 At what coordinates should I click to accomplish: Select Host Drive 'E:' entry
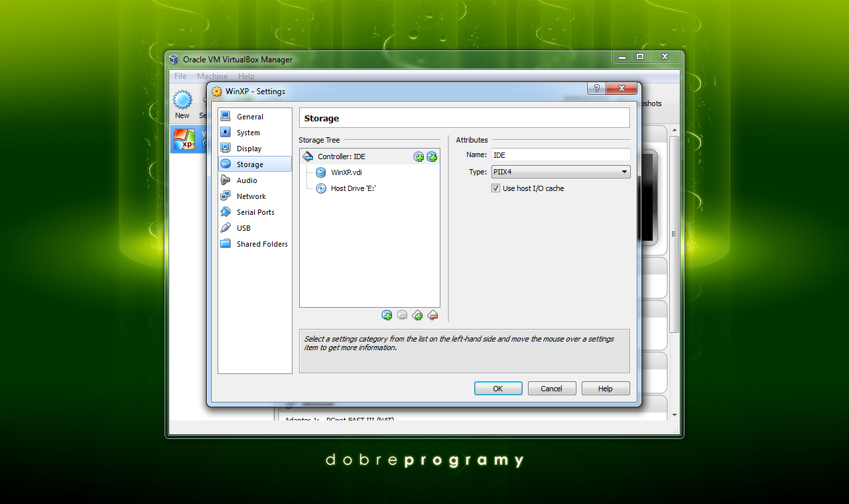pos(354,188)
